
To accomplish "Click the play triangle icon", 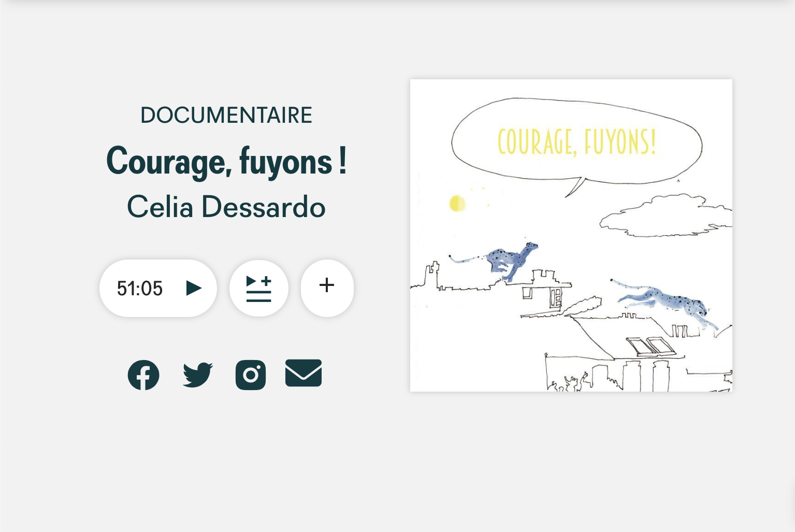I will pos(194,288).
